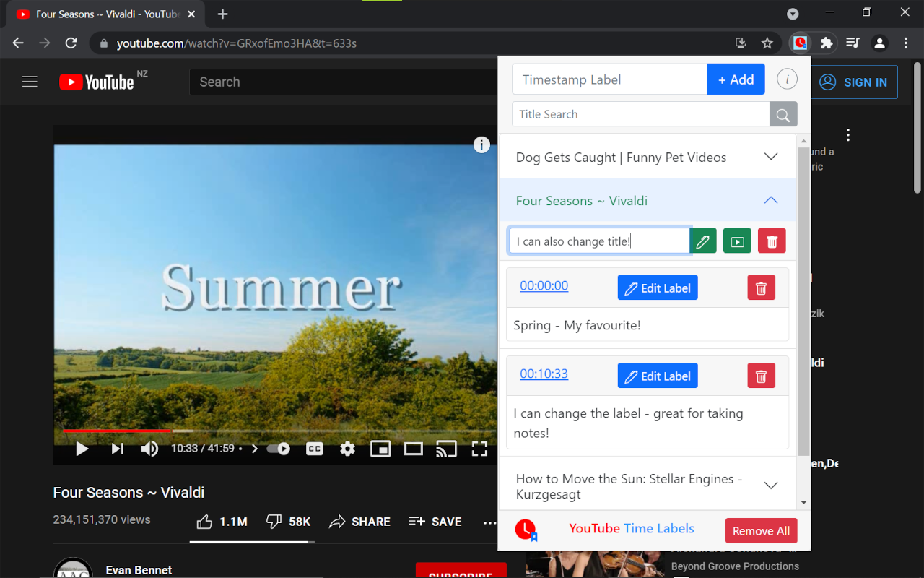The width and height of the screenshot is (924, 578).
Task: Click the 'Spring - My favourite!' label text
Action: tap(577, 325)
